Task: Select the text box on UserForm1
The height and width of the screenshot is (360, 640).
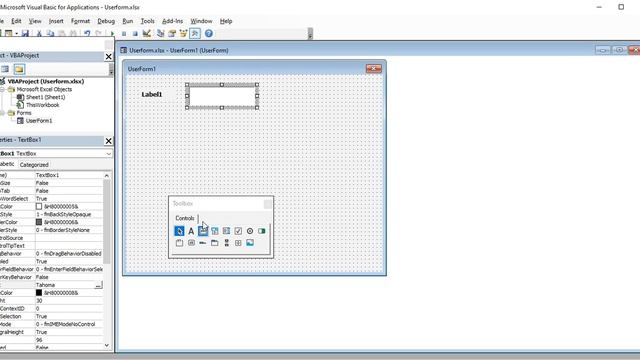Action: click(222, 96)
